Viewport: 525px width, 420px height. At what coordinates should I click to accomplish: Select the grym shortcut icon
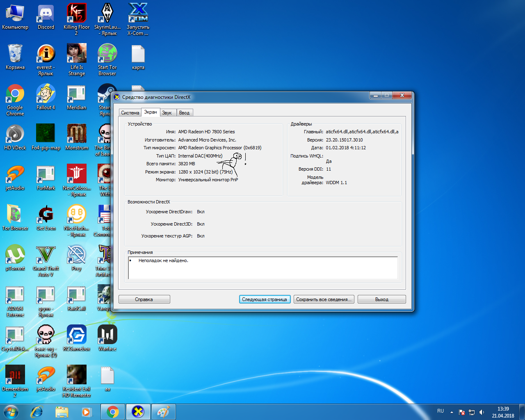click(x=46, y=301)
